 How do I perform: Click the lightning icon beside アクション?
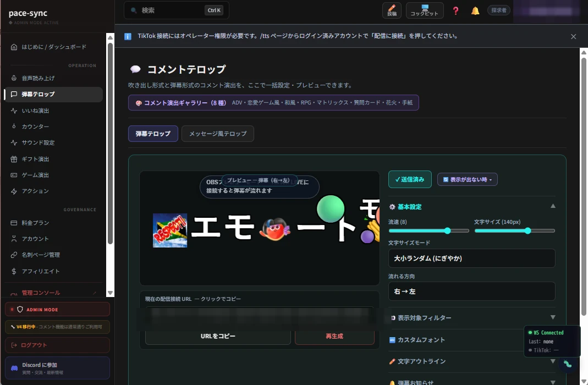click(14, 191)
